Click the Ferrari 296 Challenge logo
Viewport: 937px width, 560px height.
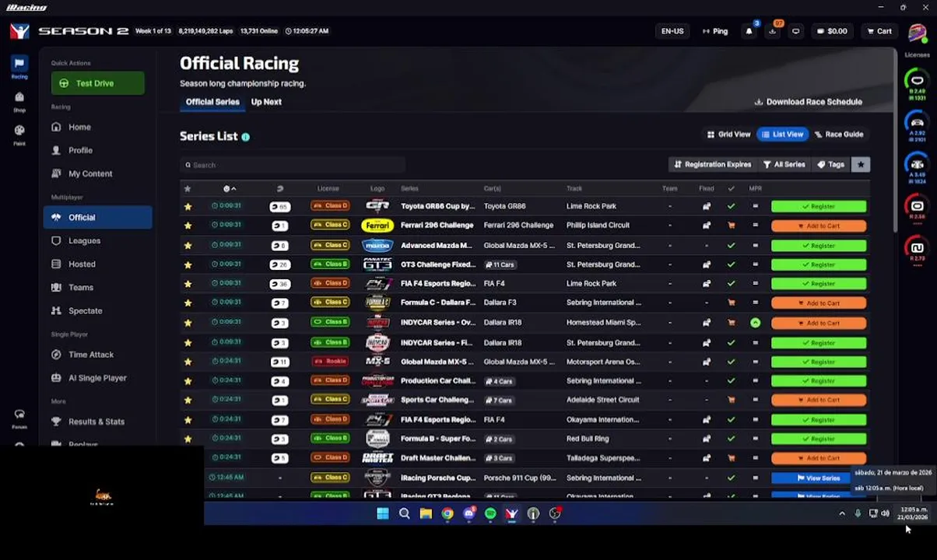[377, 226]
